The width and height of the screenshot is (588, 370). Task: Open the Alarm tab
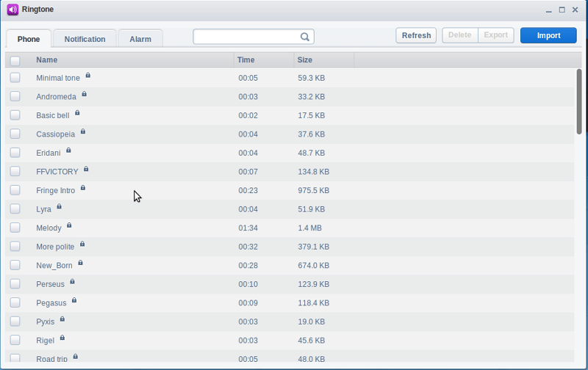[140, 39]
